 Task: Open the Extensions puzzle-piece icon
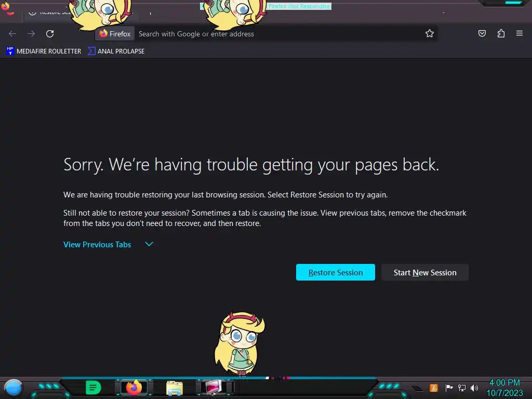tap(501, 33)
